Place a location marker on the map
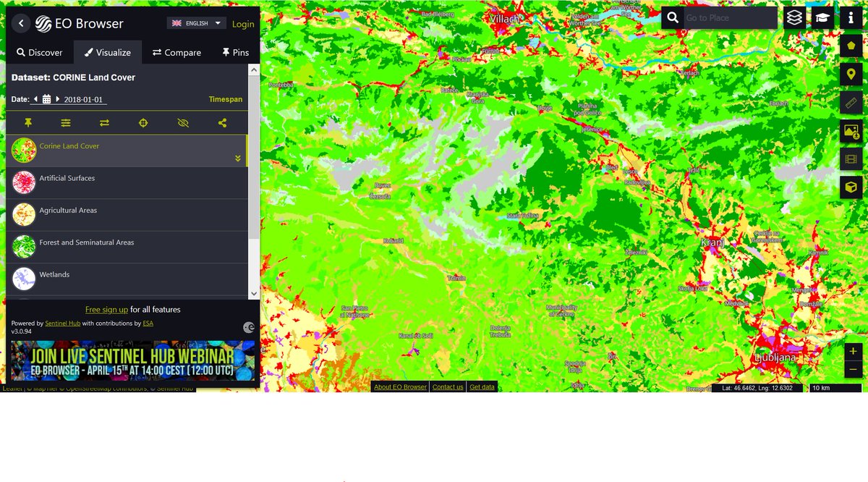The height and width of the screenshot is (482, 868). pos(851,74)
